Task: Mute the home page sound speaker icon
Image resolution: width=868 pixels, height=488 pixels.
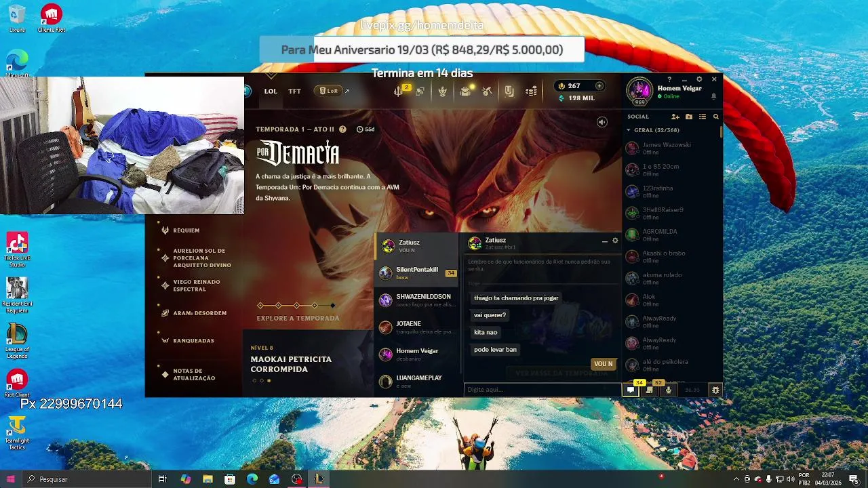Action: tap(601, 122)
